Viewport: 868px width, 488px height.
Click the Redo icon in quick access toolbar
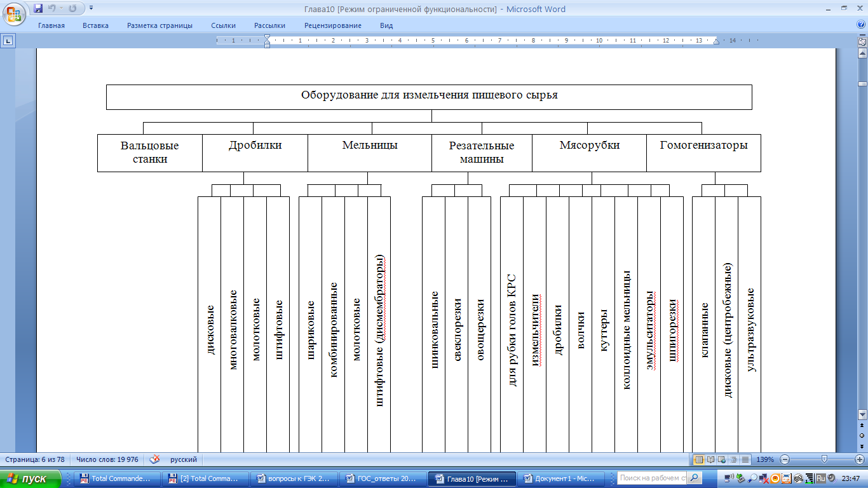pos(72,8)
